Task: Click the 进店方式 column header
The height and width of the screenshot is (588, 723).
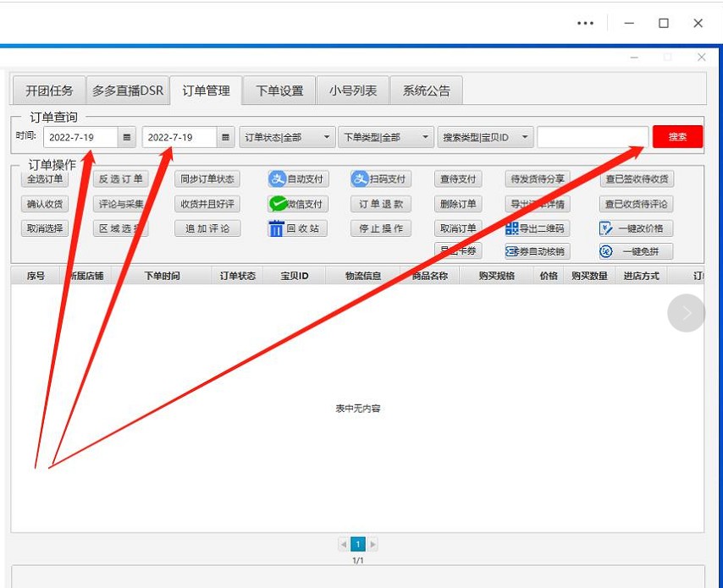Action: 641,276
